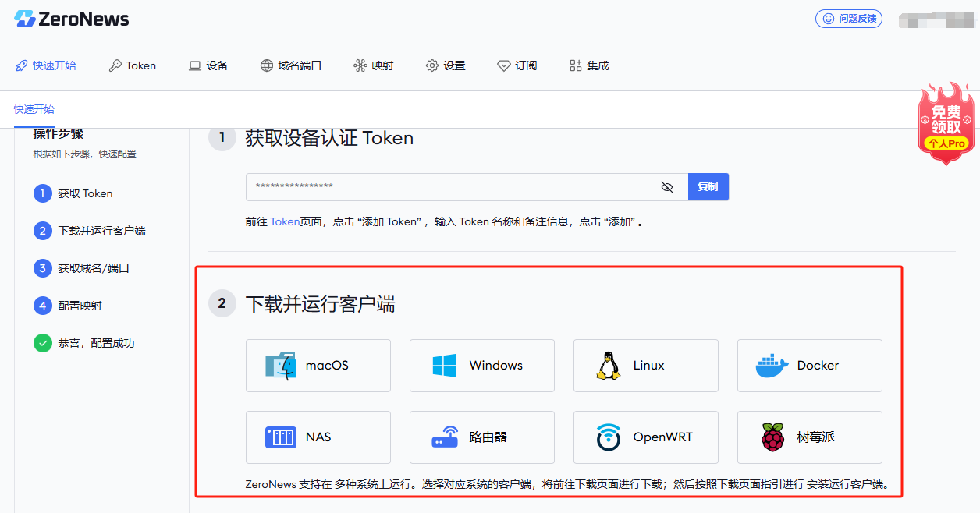Select the Windows client download card
Viewport: 980px width, 513px height.
(x=481, y=366)
